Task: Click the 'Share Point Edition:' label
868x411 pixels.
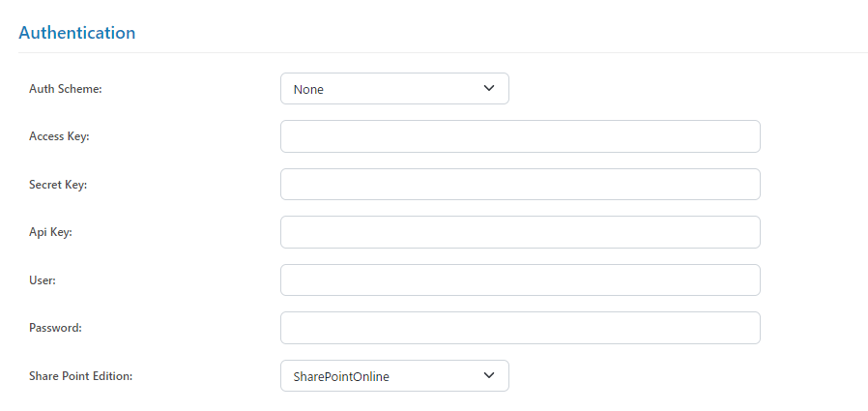Action: (81, 376)
